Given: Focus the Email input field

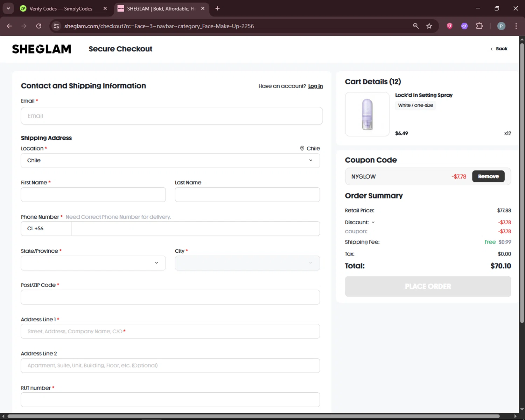Looking at the screenshot, I should [x=171, y=116].
